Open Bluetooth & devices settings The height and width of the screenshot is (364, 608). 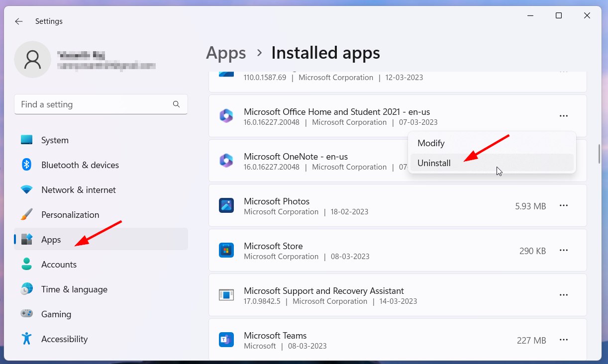point(101,165)
